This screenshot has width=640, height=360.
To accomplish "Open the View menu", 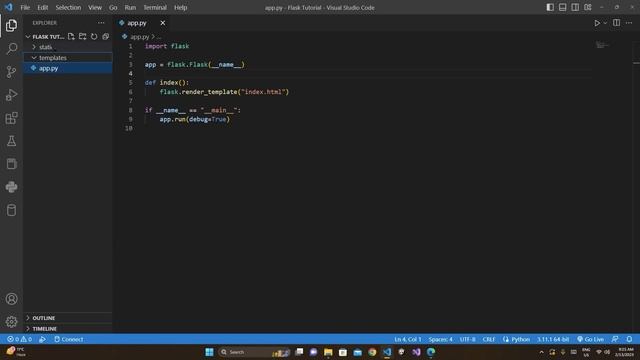I will click(95, 7).
